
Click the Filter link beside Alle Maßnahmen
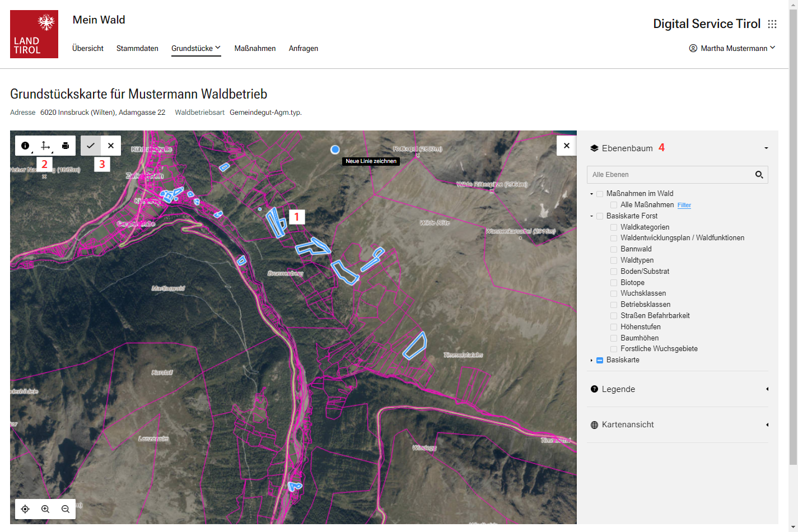pos(684,206)
